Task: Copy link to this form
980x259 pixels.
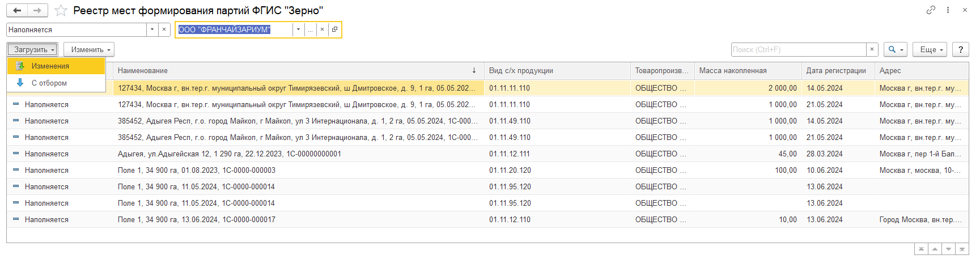Action: tap(931, 10)
